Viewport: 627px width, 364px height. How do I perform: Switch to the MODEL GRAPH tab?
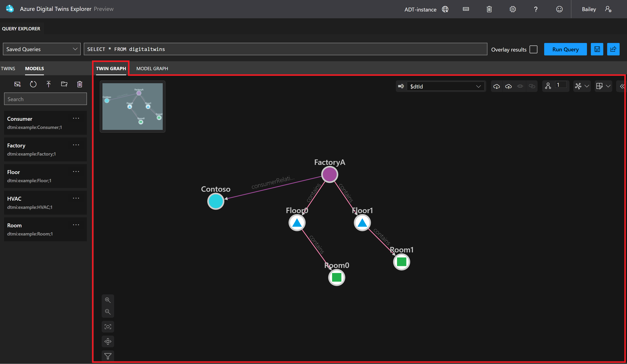[x=152, y=68]
